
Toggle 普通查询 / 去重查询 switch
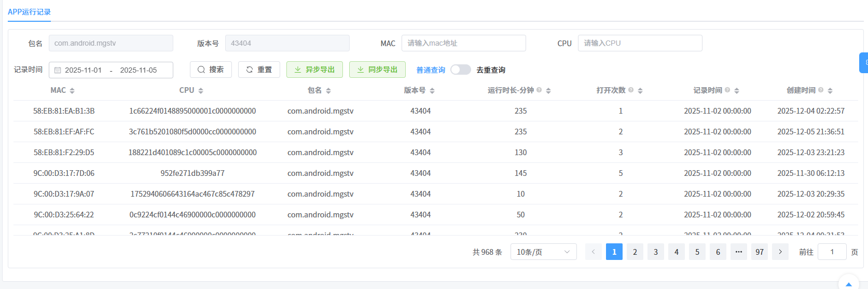[461, 70]
